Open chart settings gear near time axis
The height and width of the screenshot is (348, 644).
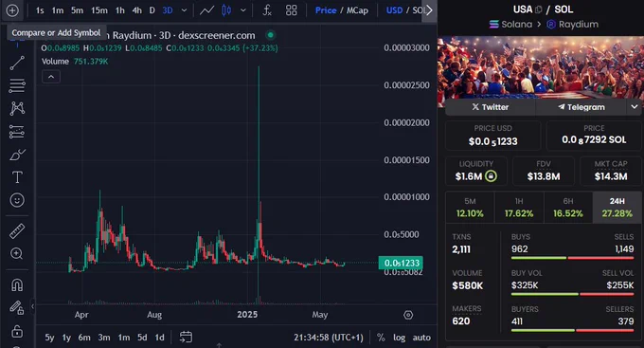click(408, 315)
